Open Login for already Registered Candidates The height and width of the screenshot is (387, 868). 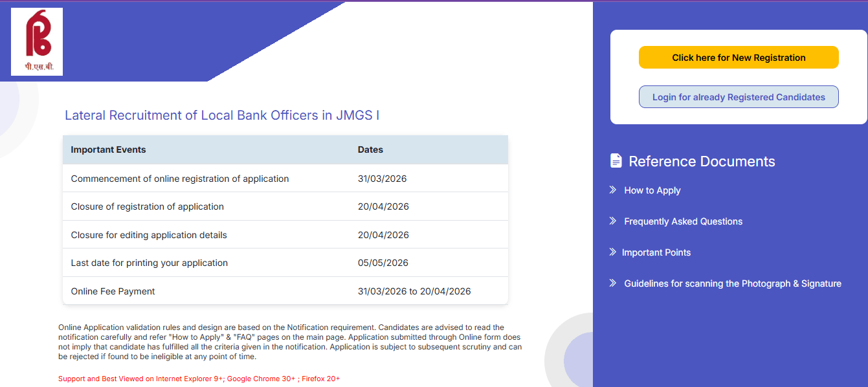(738, 96)
